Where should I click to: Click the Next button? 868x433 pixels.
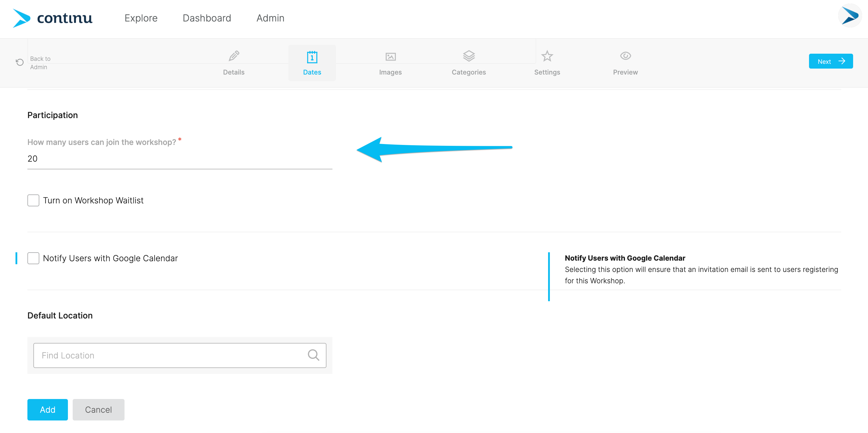830,61
